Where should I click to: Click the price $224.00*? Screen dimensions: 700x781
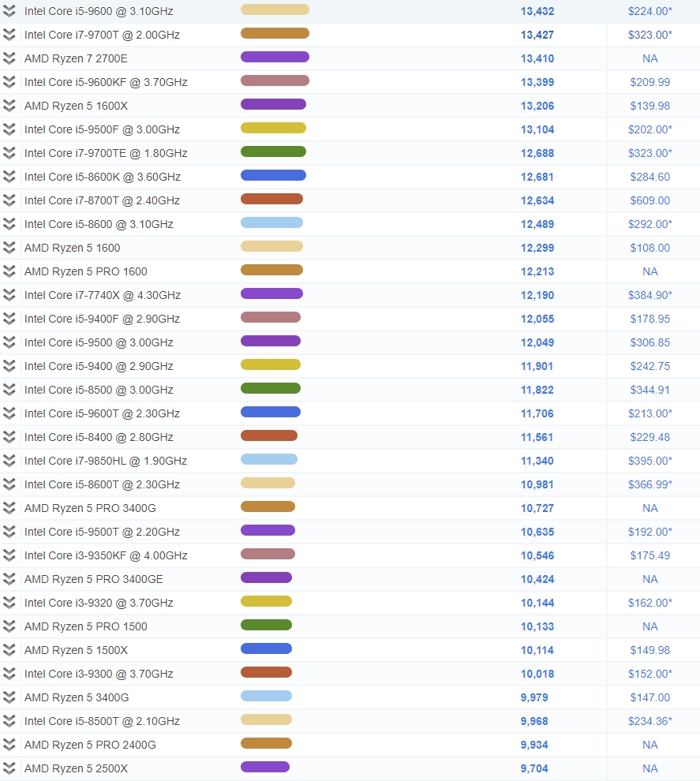[x=649, y=11]
